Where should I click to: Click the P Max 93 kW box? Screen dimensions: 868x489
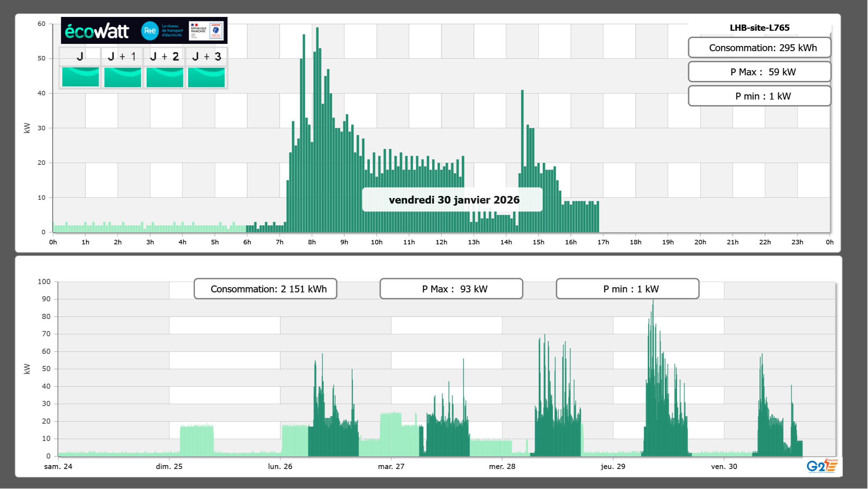tap(451, 289)
